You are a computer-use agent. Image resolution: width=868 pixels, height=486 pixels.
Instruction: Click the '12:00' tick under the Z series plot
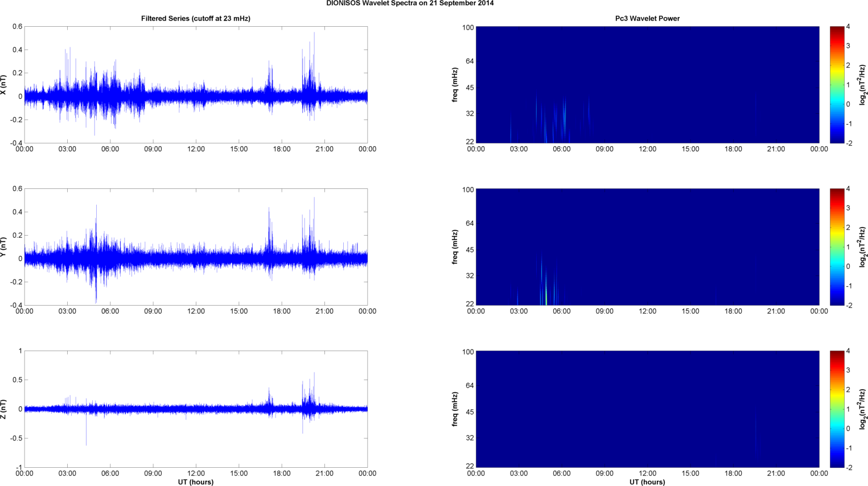coord(196,473)
